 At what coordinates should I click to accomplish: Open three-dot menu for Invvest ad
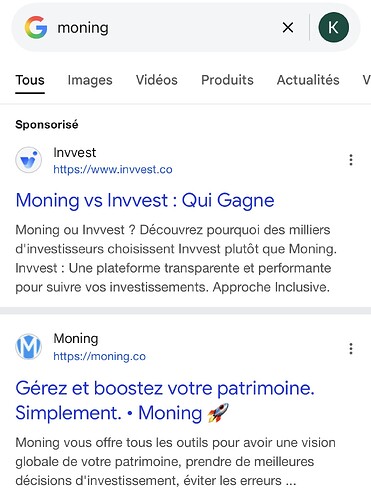[x=351, y=160]
